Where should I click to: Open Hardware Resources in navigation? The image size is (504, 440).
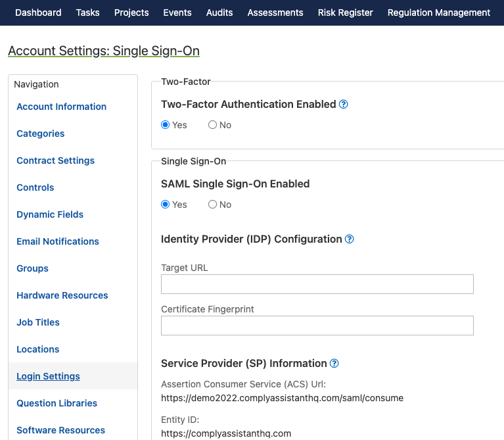[x=62, y=295]
